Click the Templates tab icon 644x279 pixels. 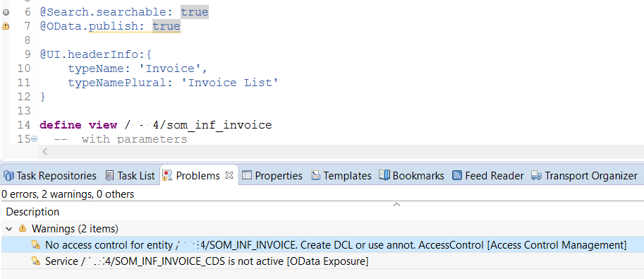[x=315, y=176]
